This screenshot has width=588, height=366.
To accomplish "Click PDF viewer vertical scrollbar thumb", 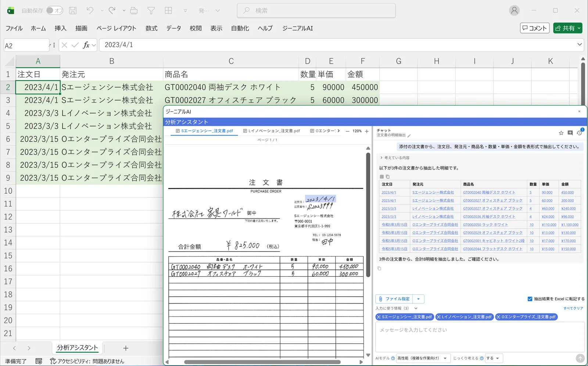I will pyautogui.click(x=368, y=215).
